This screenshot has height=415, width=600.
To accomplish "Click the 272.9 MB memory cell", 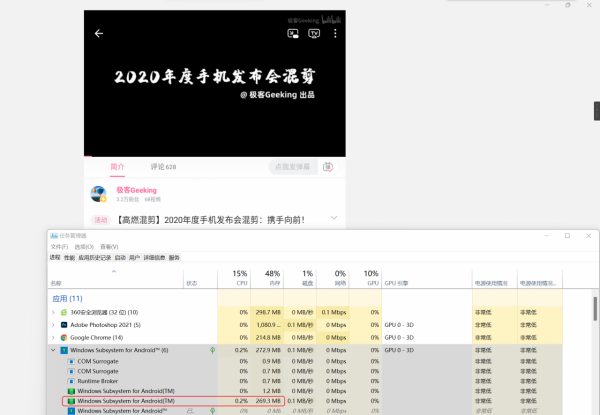I will [x=268, y=350].
